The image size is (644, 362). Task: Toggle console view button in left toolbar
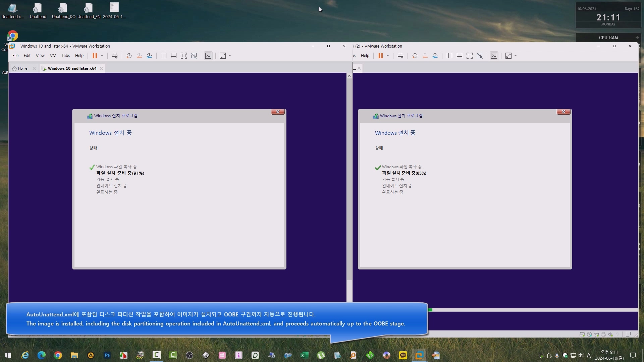pyautogui.click(x=208, y=56)
